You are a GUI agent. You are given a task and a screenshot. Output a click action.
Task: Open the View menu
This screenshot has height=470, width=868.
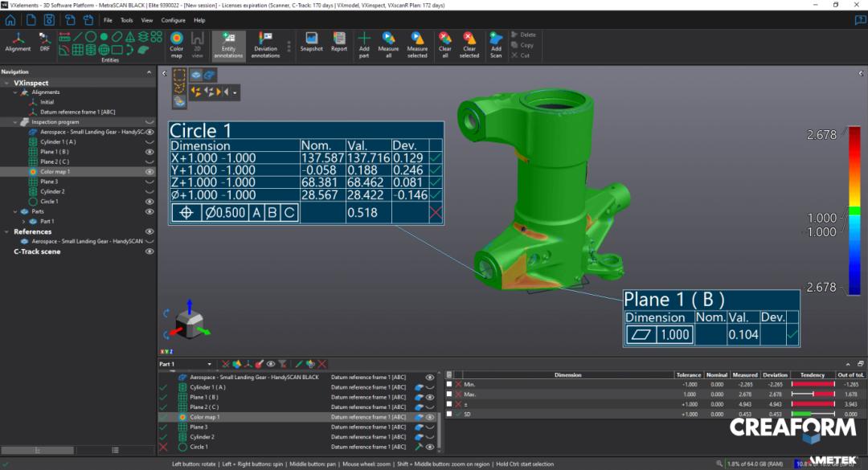[147, 20]
